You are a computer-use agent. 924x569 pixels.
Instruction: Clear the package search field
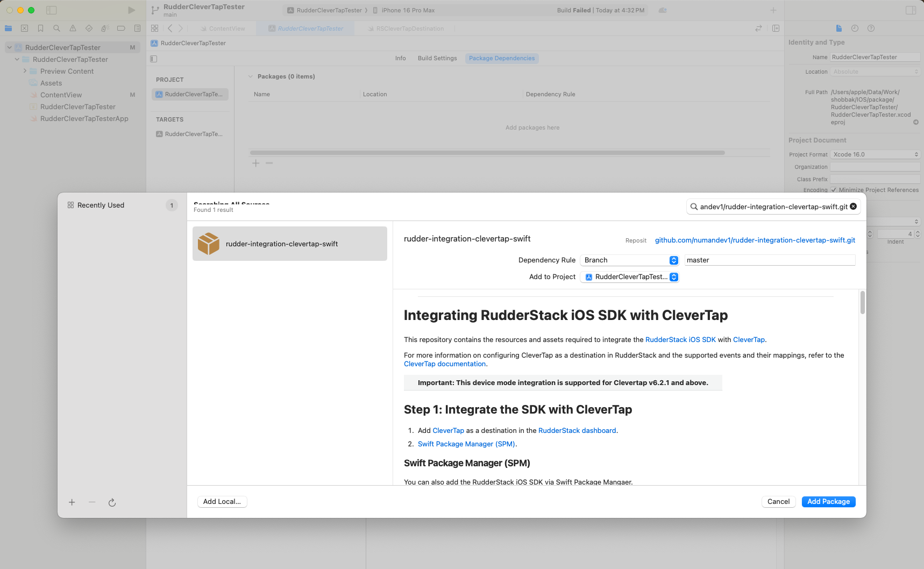click(x=853, y=207)
